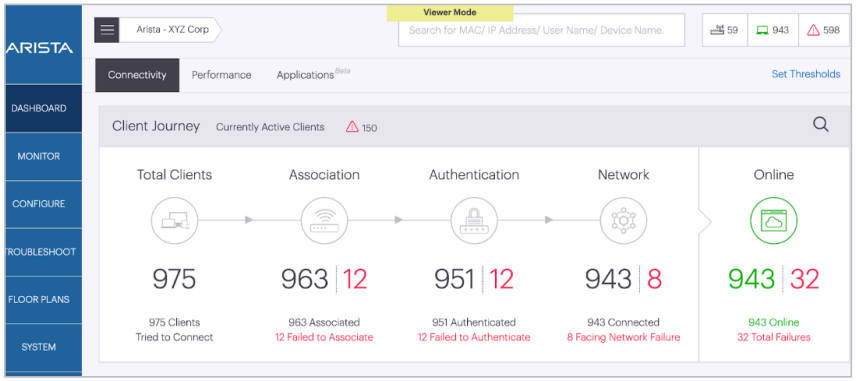This screenshot has width=856, height=381.
Task: Click the Authentication padlock icon
Action: (474, 220)
